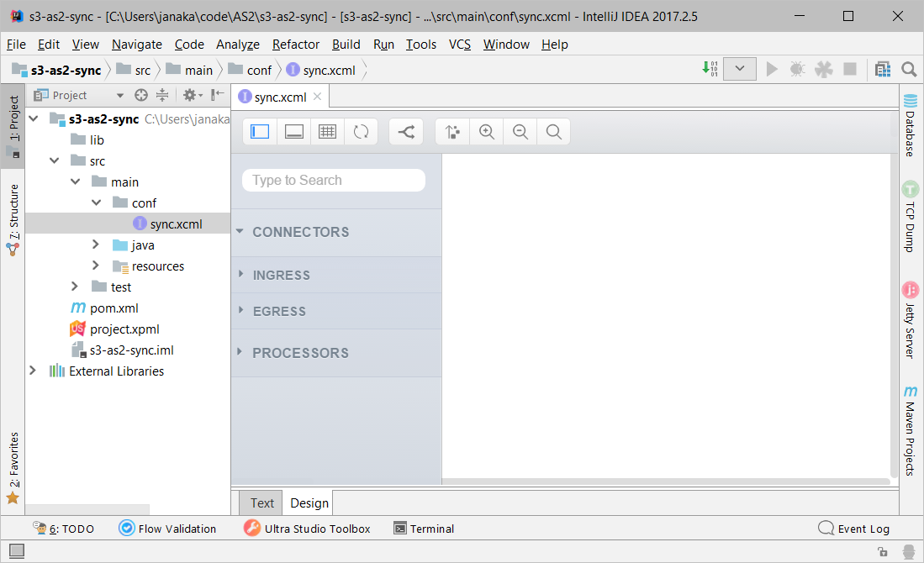Expand External Libraries node
Image resolution: width=924 pixels, height=563 pixels.
click(x=33, y=371)
